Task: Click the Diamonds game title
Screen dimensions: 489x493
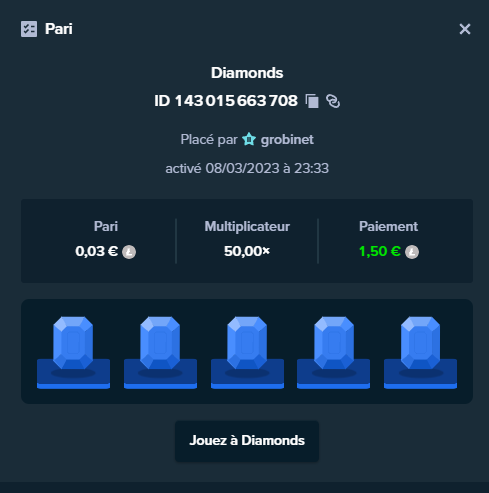Action: (247, 73)
